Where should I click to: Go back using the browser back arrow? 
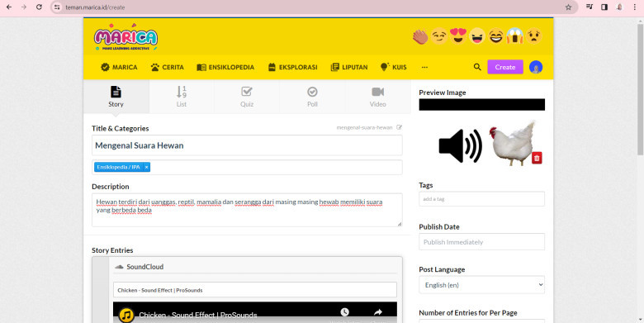pos(8,7)
